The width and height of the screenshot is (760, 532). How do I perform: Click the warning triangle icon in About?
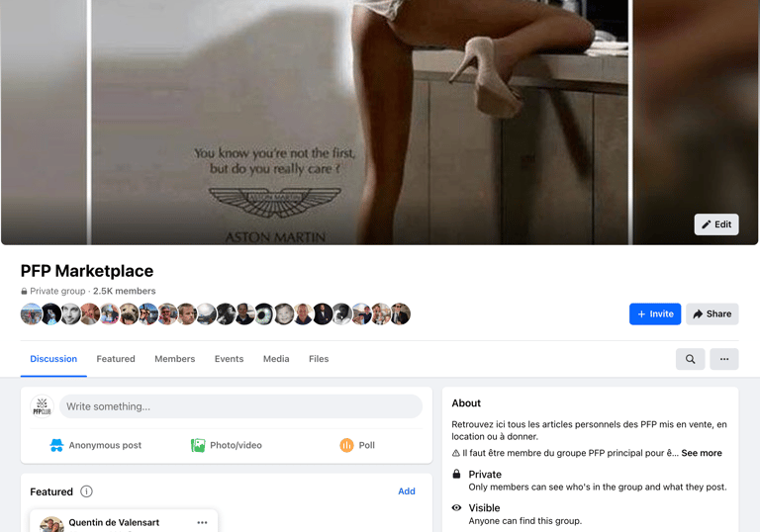(x=455, y=453)
